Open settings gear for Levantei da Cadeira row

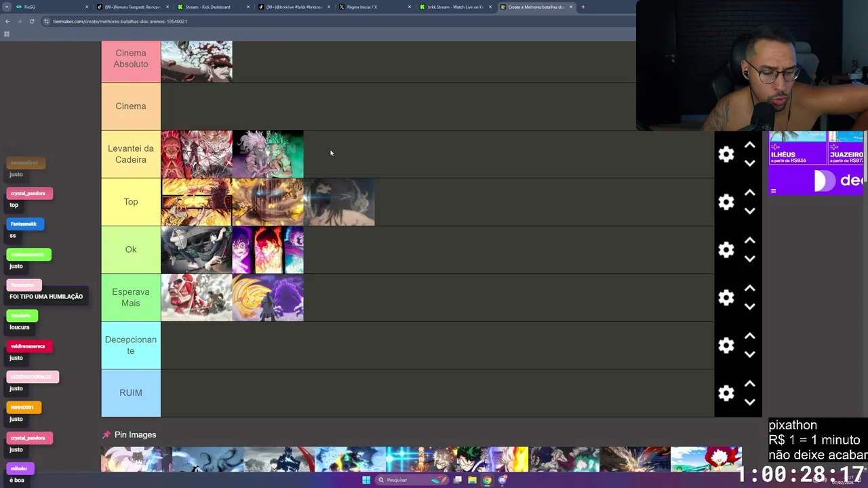pyautogui.click(x=726, y=155)
